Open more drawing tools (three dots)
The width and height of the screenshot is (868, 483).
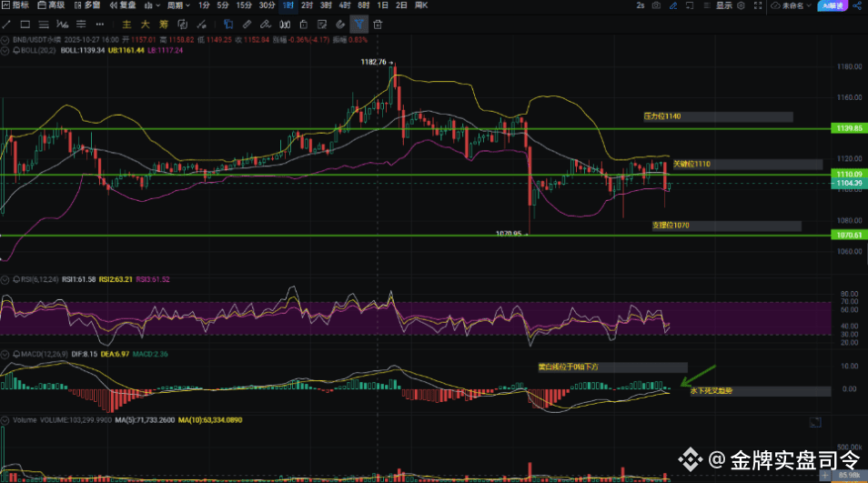pos(100,25)
